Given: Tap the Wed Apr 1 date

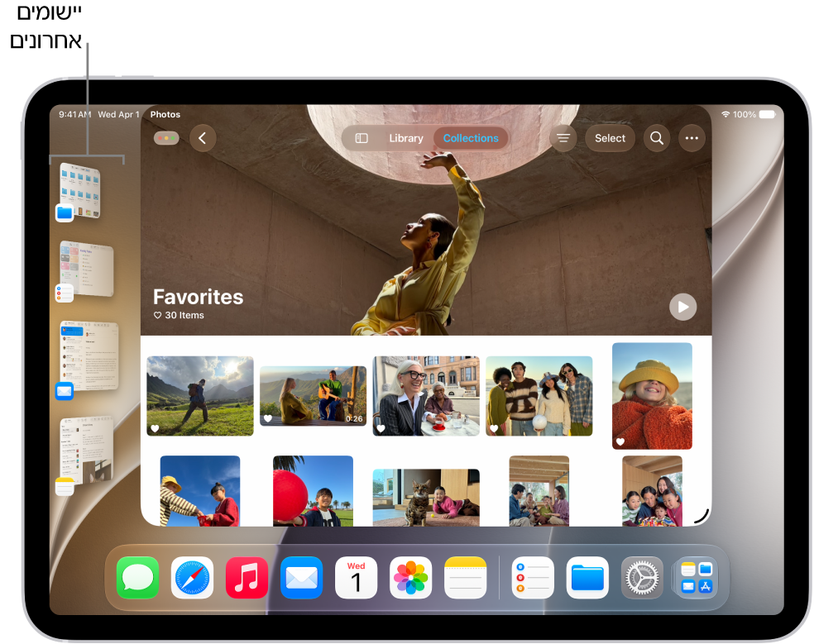Looking at the screenshot, I should [x=119, y=114].
